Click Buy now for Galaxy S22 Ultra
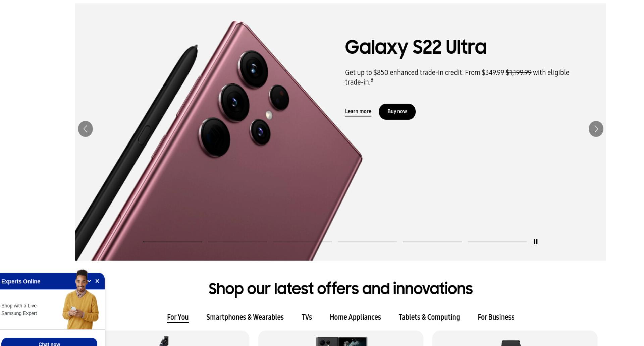This screenshot has height=346, width=644. point(397,111)
